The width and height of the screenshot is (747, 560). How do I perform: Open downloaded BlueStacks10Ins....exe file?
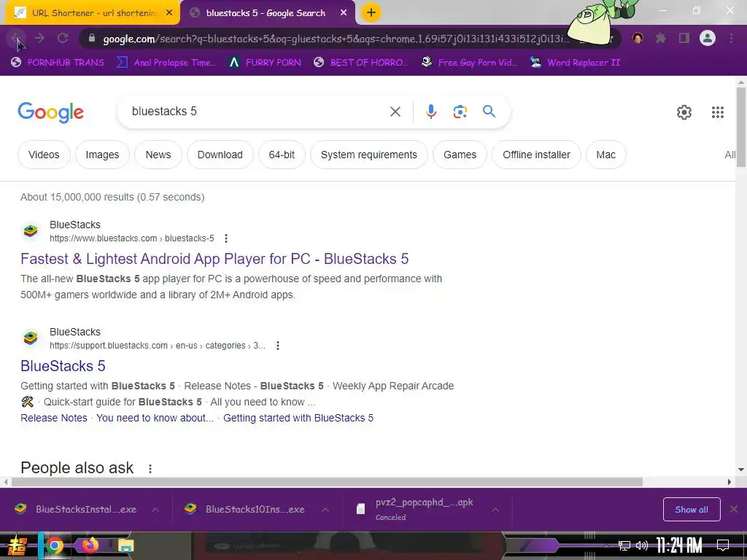247,509
